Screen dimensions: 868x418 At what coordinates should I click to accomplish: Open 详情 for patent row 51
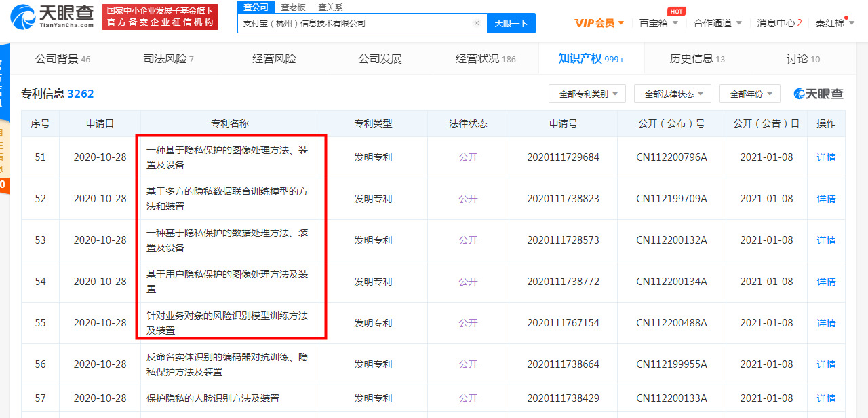pos(826,157)
